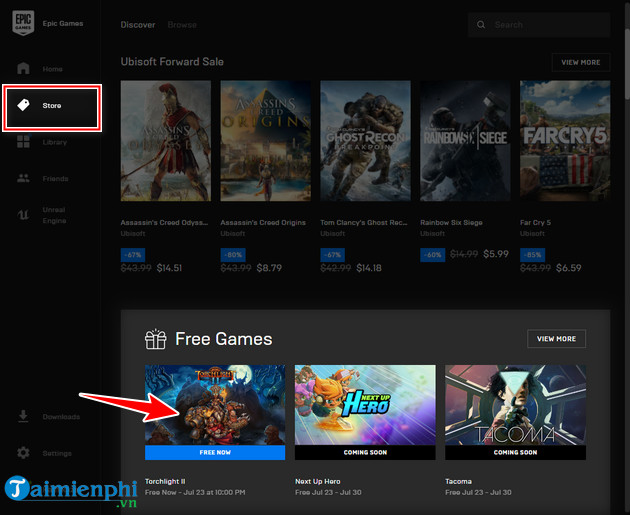This screenshot has height=515, width=630.
Task: Click Free Now - Jul 23 at 10:00 PM text
Action: pos(195,493)
